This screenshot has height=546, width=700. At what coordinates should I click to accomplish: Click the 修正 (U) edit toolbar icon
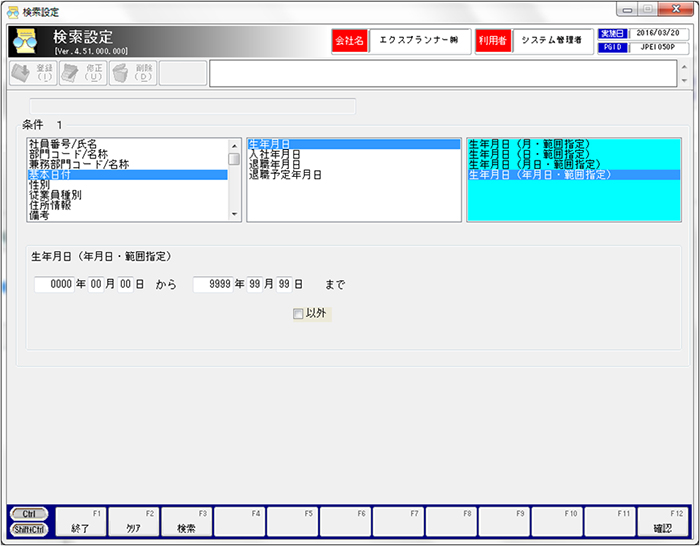(82, 73)
